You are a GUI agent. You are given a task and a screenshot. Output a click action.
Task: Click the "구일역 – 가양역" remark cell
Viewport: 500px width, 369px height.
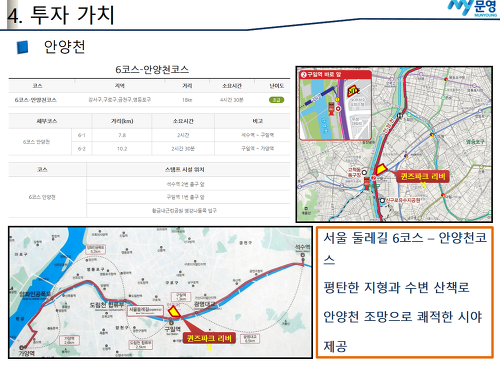click(x=257, y=148)
